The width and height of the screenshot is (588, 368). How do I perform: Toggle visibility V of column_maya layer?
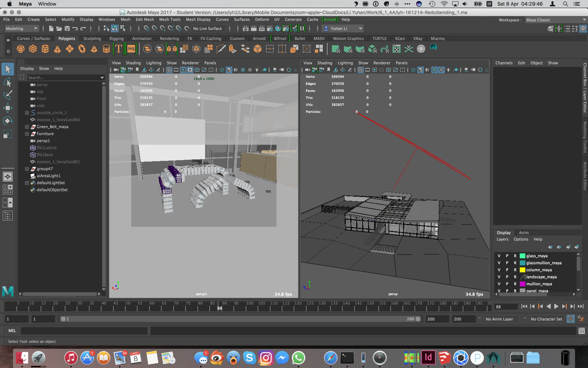click(499, 270)
